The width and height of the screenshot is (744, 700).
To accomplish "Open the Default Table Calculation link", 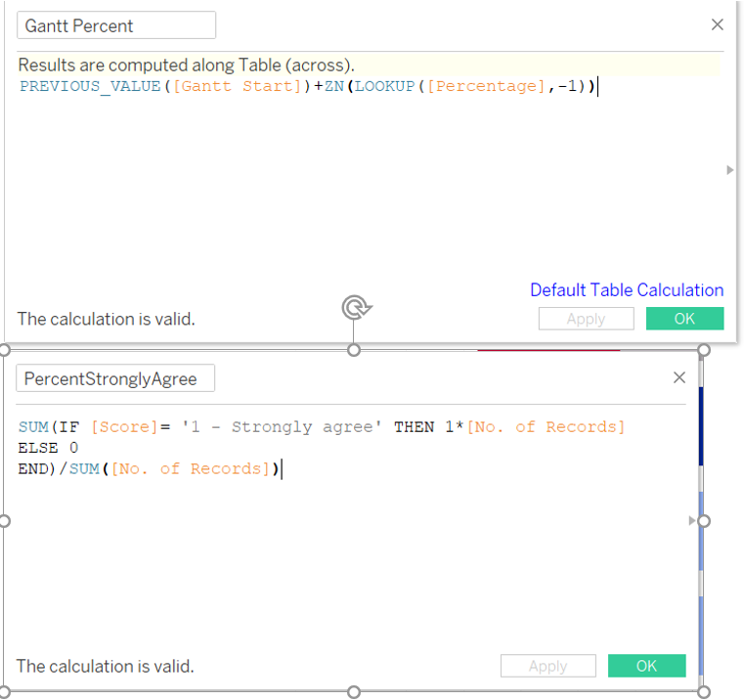I will [627, 290].
